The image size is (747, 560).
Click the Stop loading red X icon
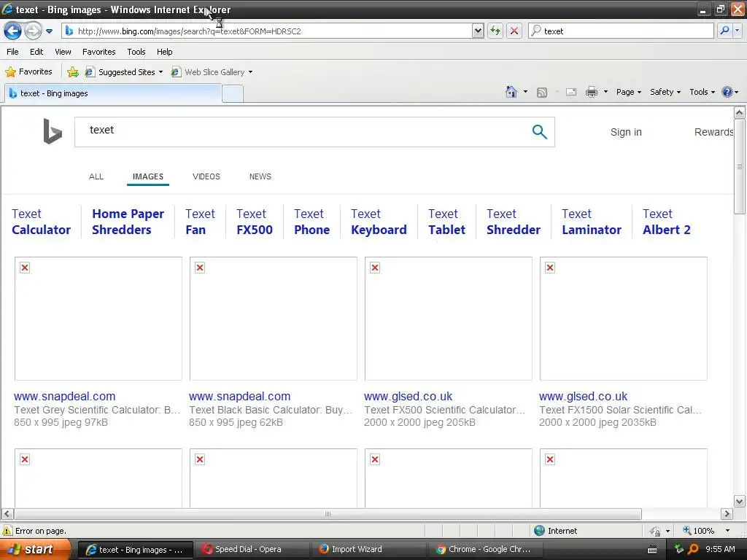pos(514,31)
